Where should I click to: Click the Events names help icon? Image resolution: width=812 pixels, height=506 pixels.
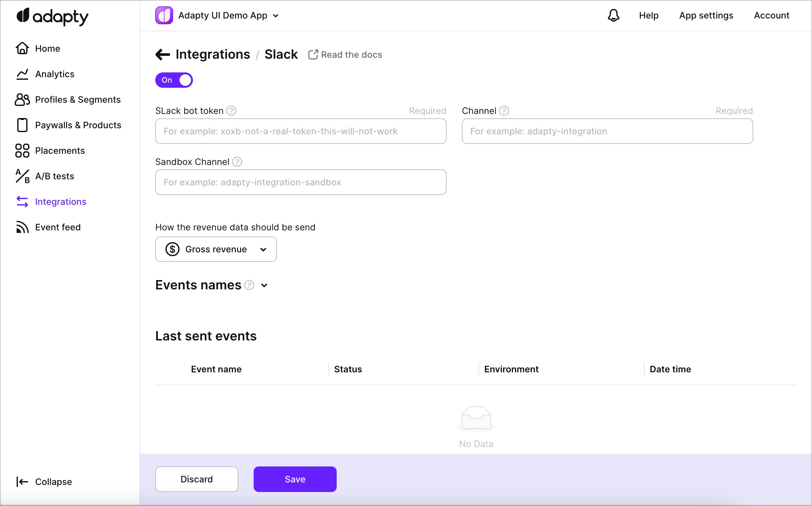pyautogui.click(x=249, y=285)
